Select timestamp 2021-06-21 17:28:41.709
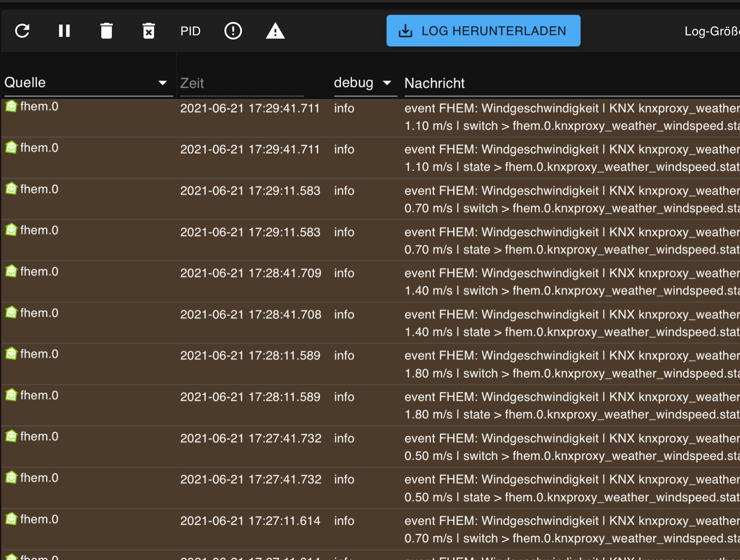The image size is (740, 560). [251, 273]
